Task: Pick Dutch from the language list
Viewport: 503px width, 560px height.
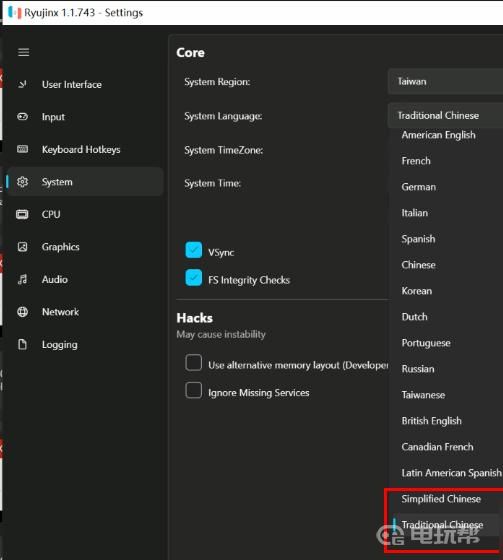Action: coord(414,317)
